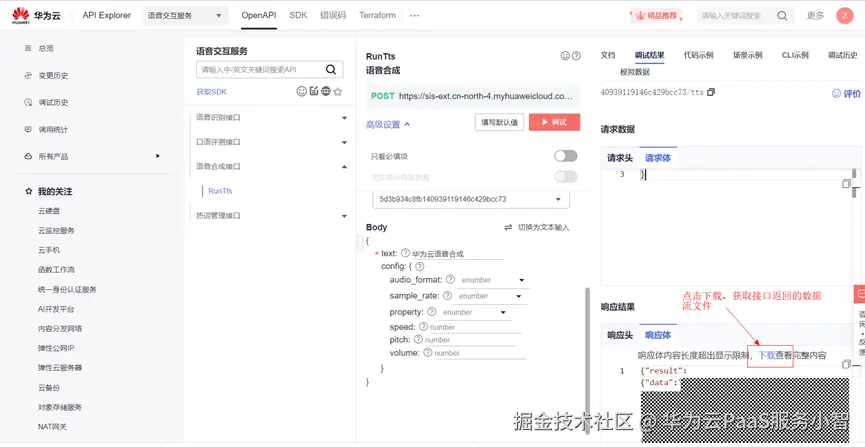This screenshot has width=865, height=447.
Task: Click help icon next to volume
Action: point(428,353)
